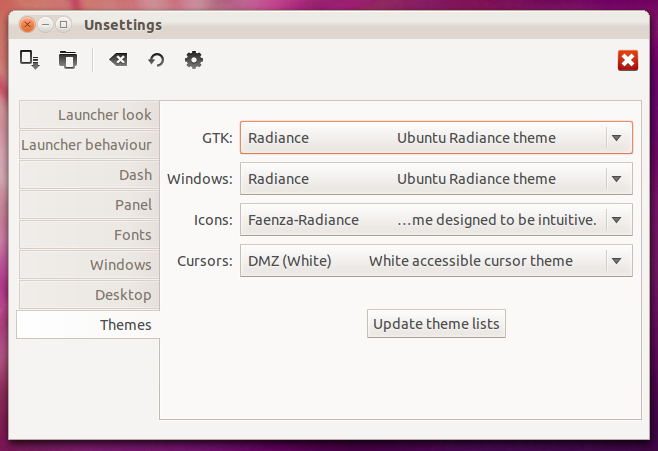Viewport: 658px width, 451px height.
Task: Open the GTK theme combo box
Action: point(436,138)
